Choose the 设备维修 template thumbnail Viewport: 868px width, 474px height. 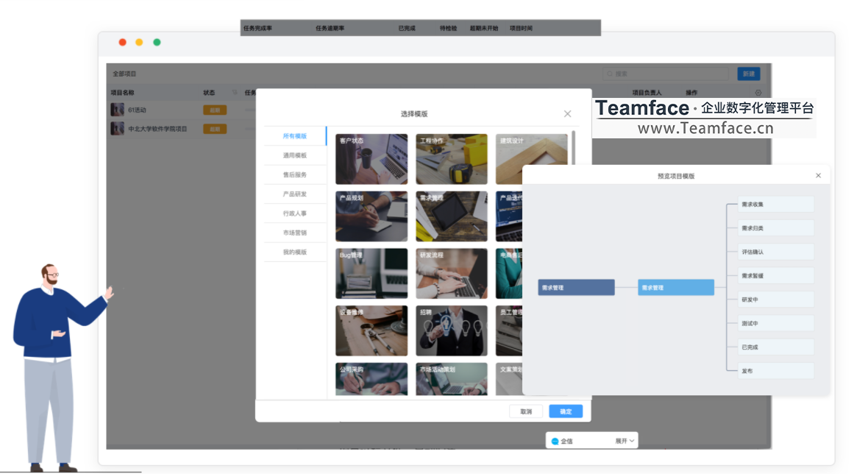tap(371, 330)
